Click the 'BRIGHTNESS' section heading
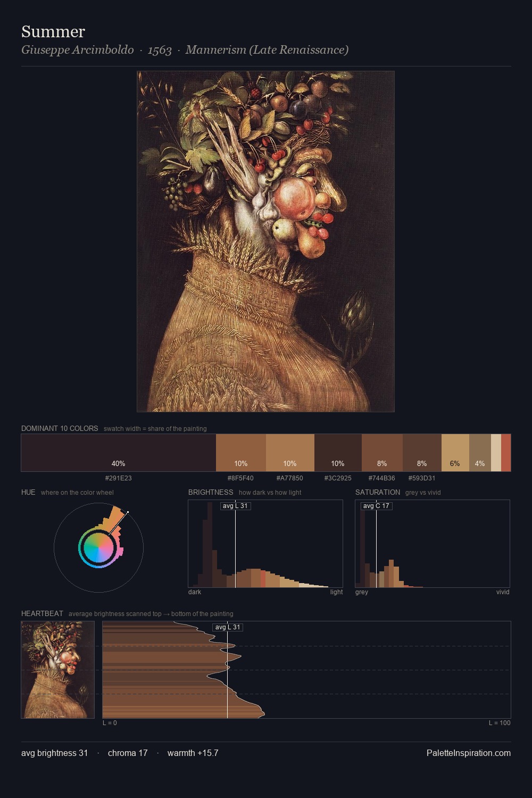Screen dimensions: 532x798 coord(211,492)
